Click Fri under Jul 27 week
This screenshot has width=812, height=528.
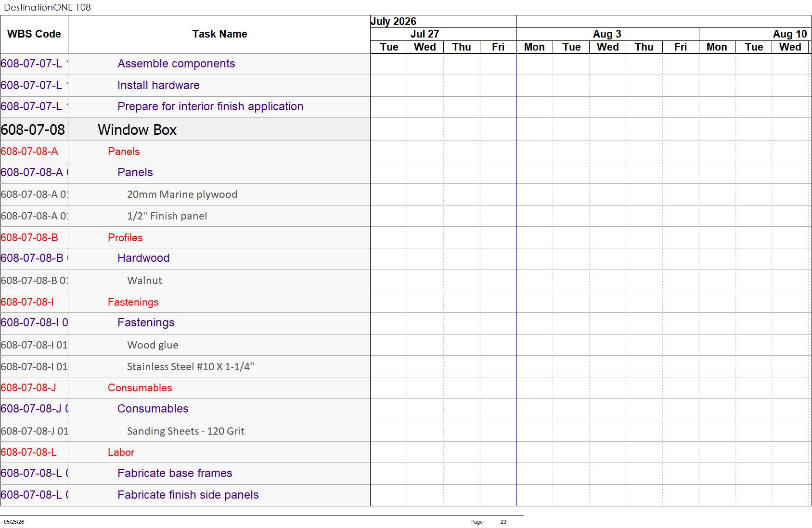(x=498, y=47)
